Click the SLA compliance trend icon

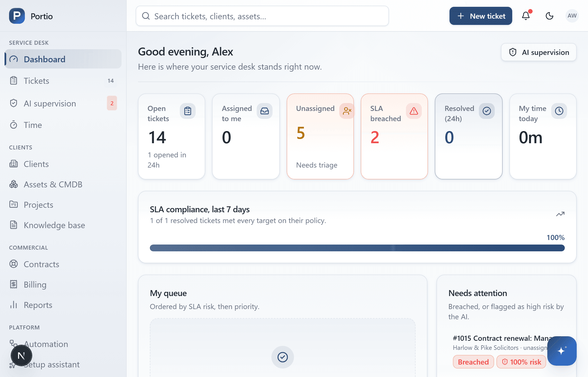pos(560,214)
